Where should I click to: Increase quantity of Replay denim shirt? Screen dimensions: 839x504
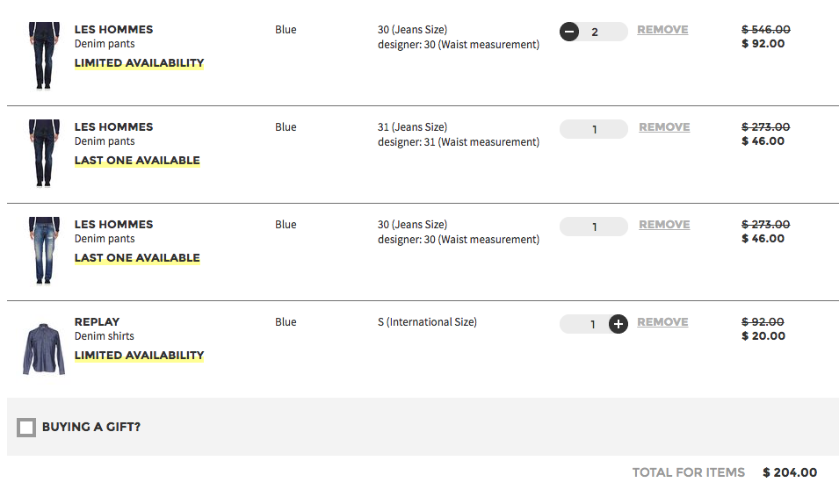point(618,324)
